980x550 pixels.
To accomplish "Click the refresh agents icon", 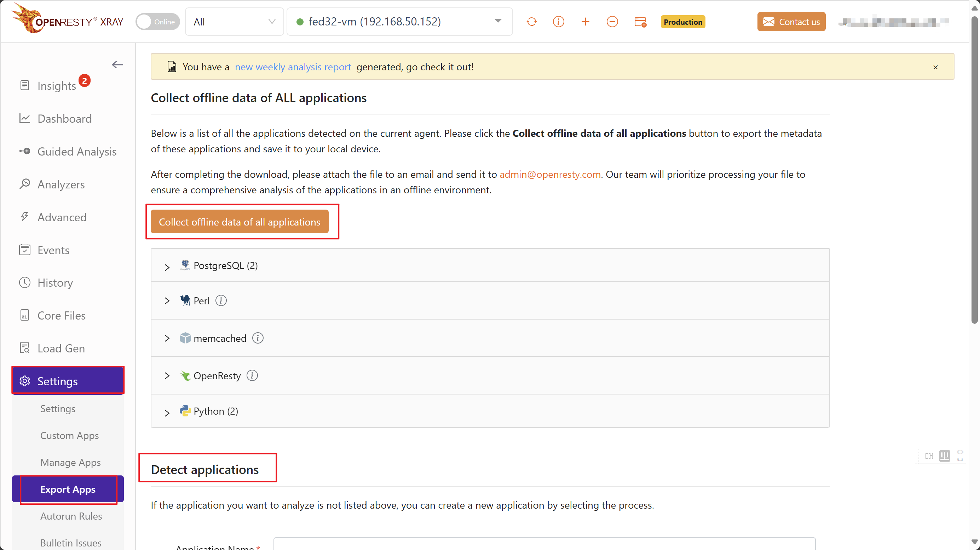I will [531, 22].
